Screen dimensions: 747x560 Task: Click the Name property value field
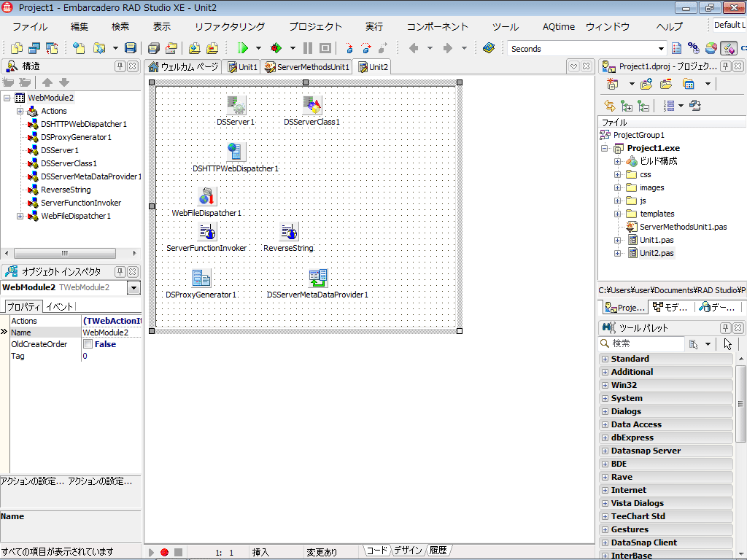coord(112,332)
